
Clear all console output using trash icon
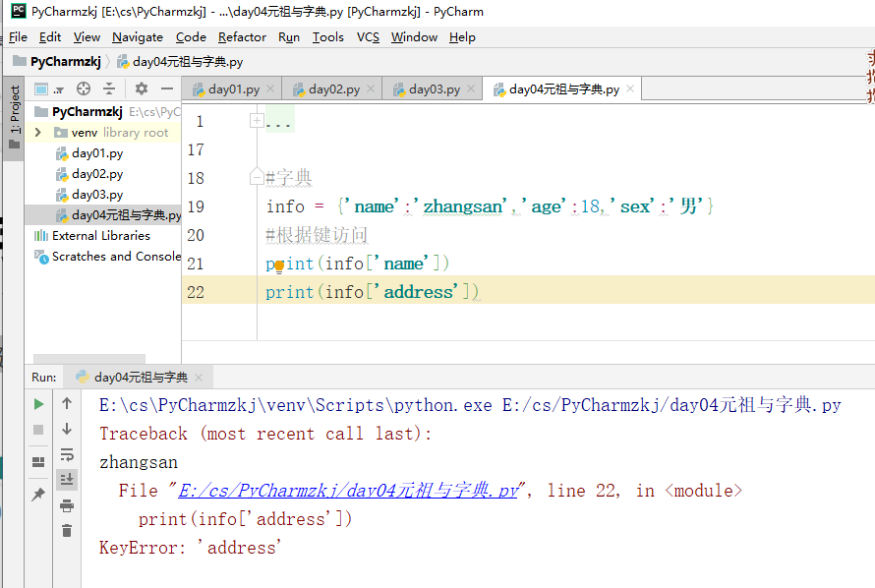pos(66,530)
